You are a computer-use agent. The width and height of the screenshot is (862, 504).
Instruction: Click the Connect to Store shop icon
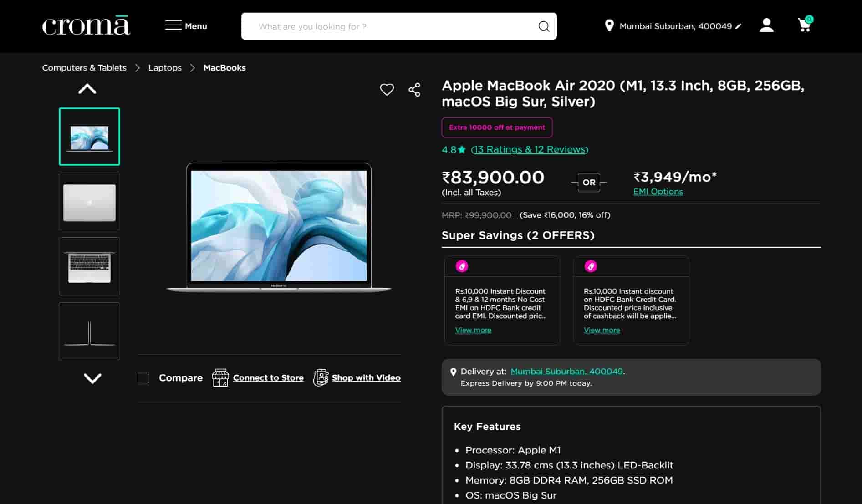coord(220,378)
